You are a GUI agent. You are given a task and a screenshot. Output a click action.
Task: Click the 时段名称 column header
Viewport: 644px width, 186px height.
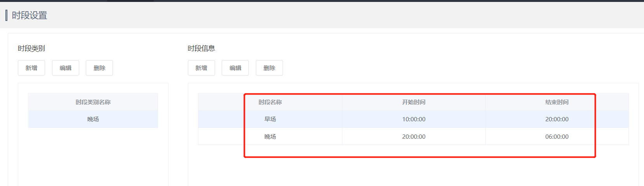click(270, 102)
